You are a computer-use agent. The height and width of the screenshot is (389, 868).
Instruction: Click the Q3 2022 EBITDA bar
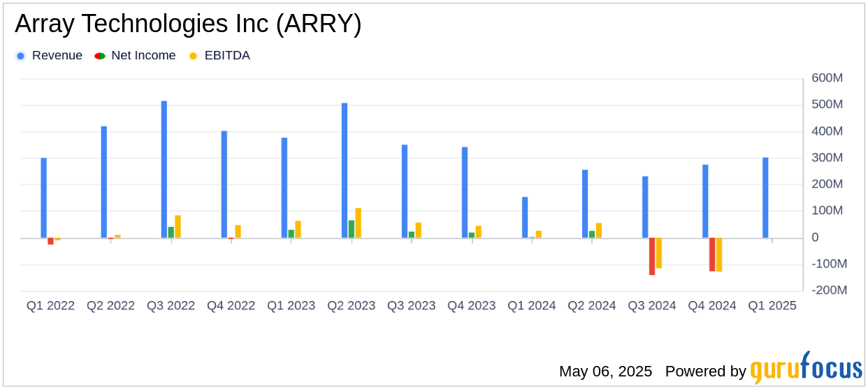click(x=178, y=227)
